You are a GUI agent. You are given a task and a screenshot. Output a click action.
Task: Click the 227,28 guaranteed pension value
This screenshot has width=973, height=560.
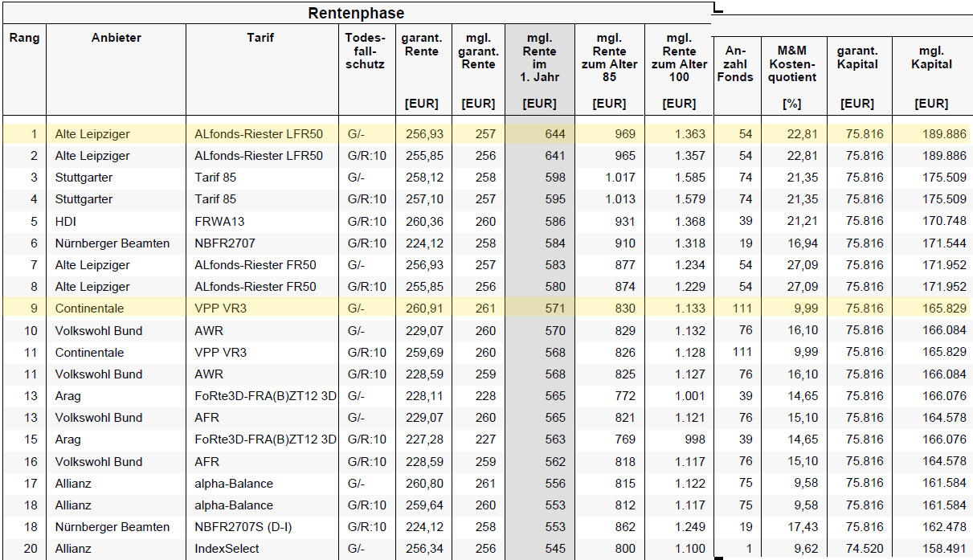425,439
